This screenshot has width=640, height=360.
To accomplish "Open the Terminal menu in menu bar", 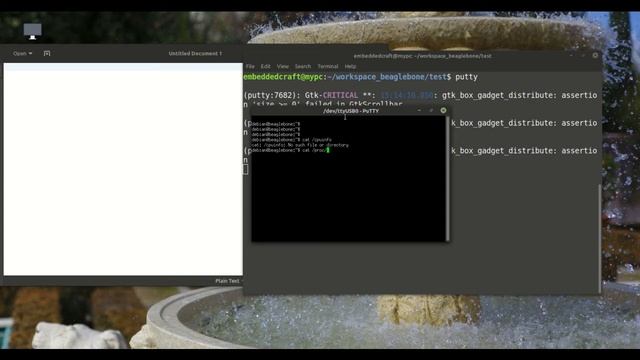I will point(328,66).
